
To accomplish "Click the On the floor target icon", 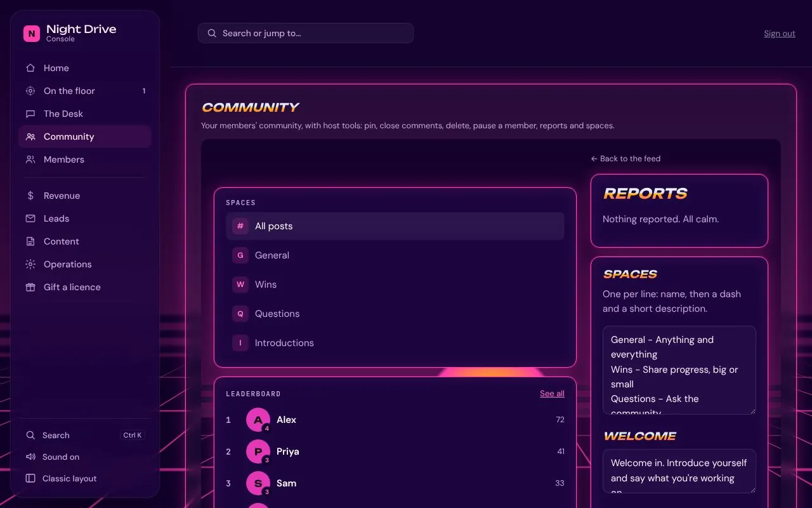I will 30,91.
